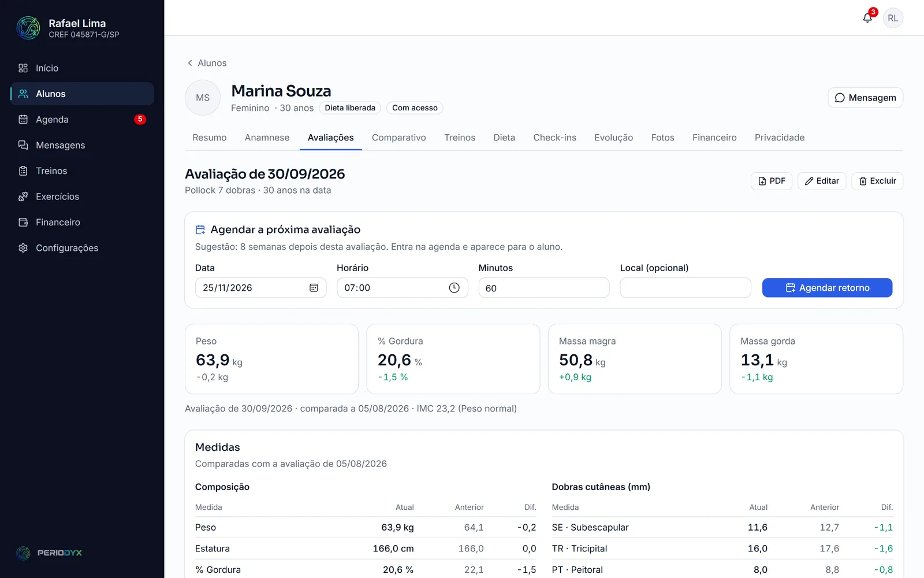The image size is (924, 578).
Task: Open the student's Financeiro tab
Action: [714, 138]
